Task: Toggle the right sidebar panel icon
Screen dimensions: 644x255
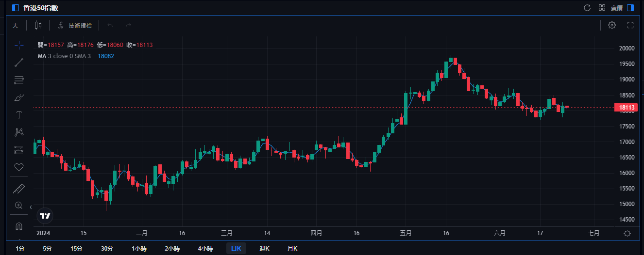Action: click(630, 8)
